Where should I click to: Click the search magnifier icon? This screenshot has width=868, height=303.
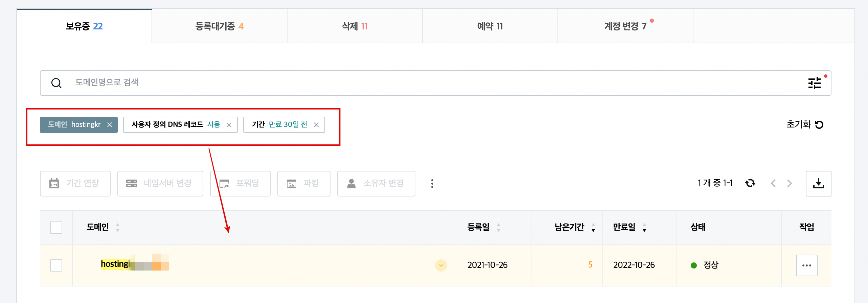(x=56, y=83)
